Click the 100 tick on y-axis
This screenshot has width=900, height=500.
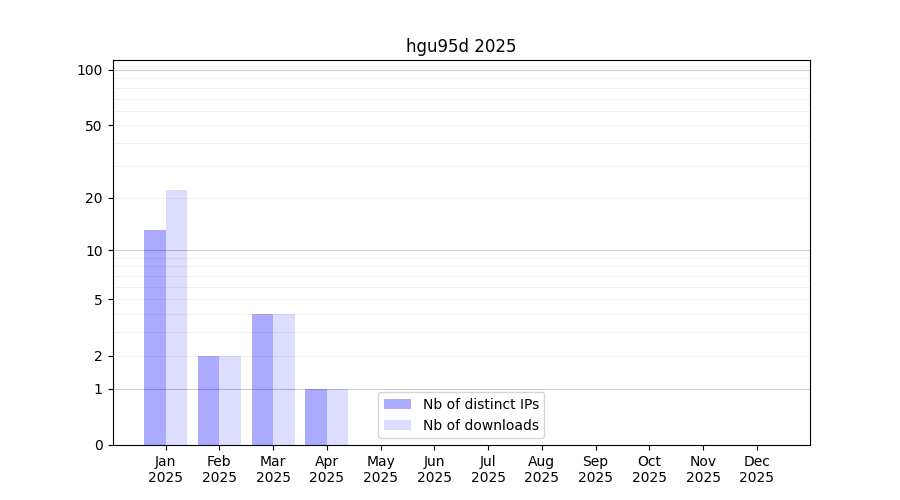coord(90,70)
